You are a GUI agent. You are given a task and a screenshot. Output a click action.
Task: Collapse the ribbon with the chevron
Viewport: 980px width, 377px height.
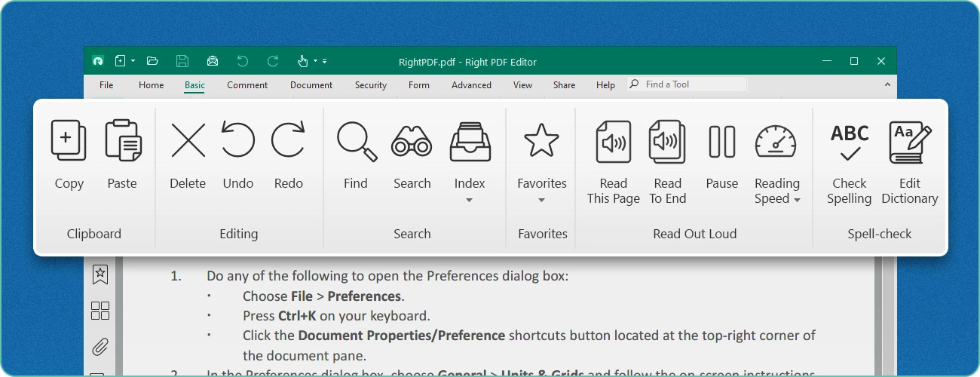(x=887, y=85)
